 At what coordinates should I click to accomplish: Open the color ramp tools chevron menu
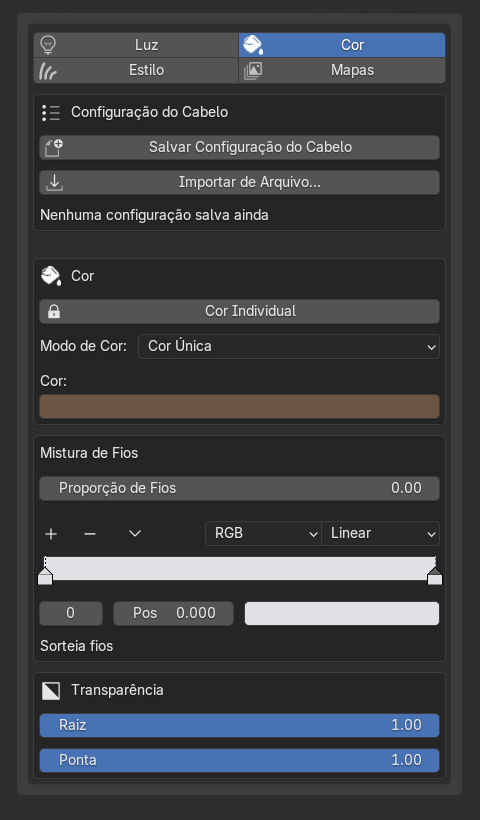click(x=135, y=534)
